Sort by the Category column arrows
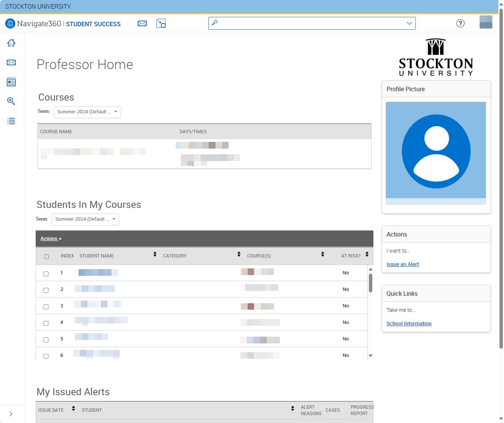 [x=239, y=254]
